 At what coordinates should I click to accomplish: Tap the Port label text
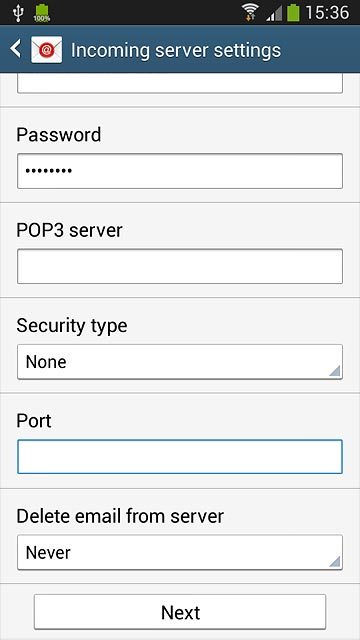point(34,421)
